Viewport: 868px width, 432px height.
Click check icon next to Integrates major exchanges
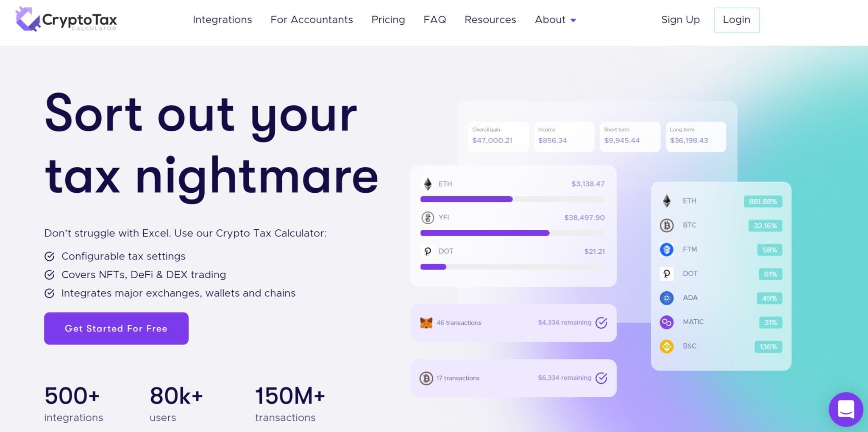coord(50,293)
